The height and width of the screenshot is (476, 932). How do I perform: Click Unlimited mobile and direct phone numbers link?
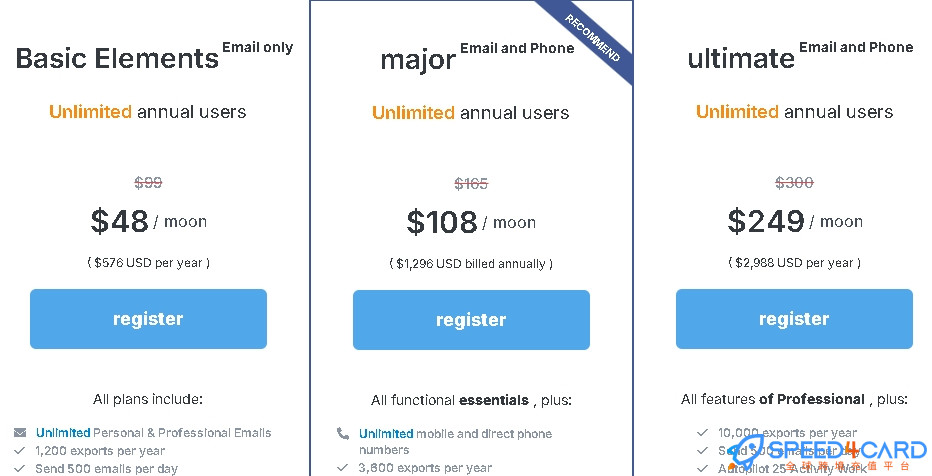(x=455, y=442)
